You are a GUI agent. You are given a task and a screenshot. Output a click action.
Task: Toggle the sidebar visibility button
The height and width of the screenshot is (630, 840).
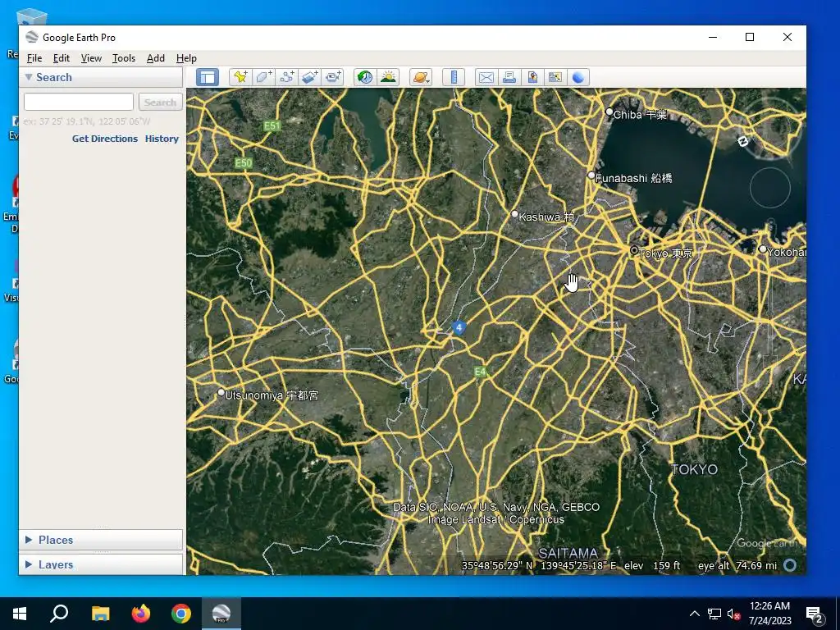208,77
